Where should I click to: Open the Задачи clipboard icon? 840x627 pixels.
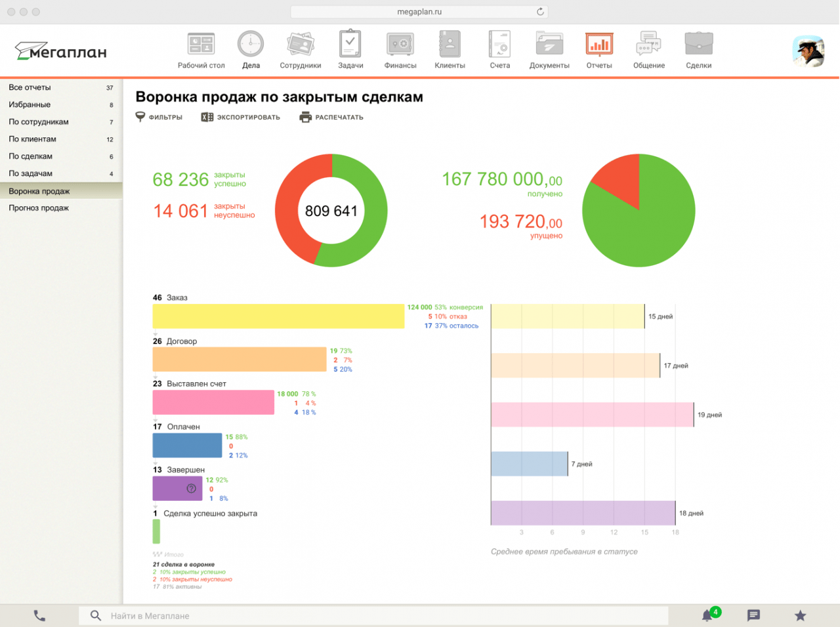point(350,44)
